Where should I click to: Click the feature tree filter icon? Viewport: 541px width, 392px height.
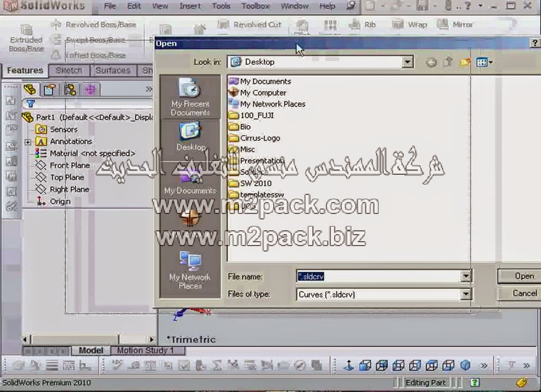pyautogui.click(x=30, y=103)
